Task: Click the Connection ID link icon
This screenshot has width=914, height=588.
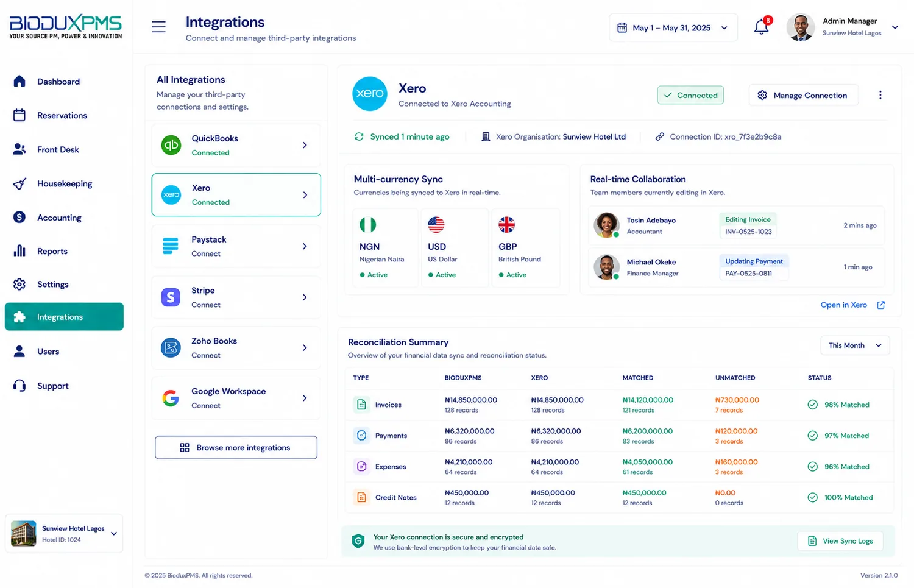Action: point(659,136)
